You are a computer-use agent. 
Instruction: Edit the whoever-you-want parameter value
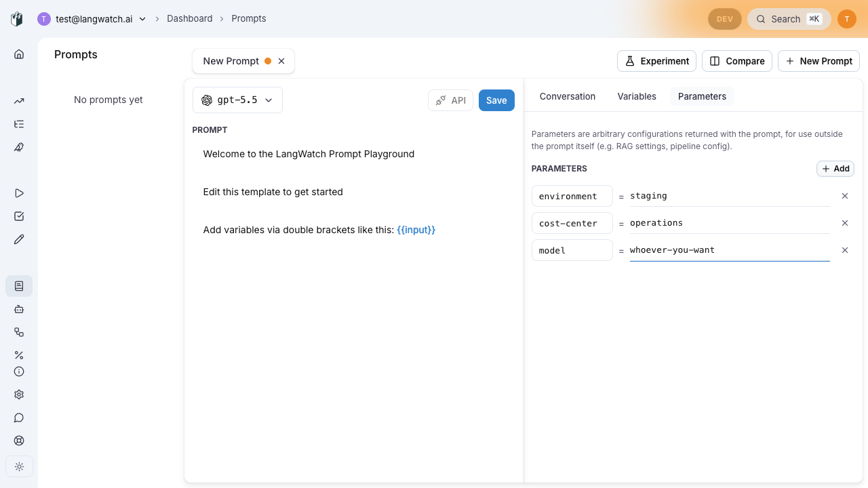(x=730, y=250)
